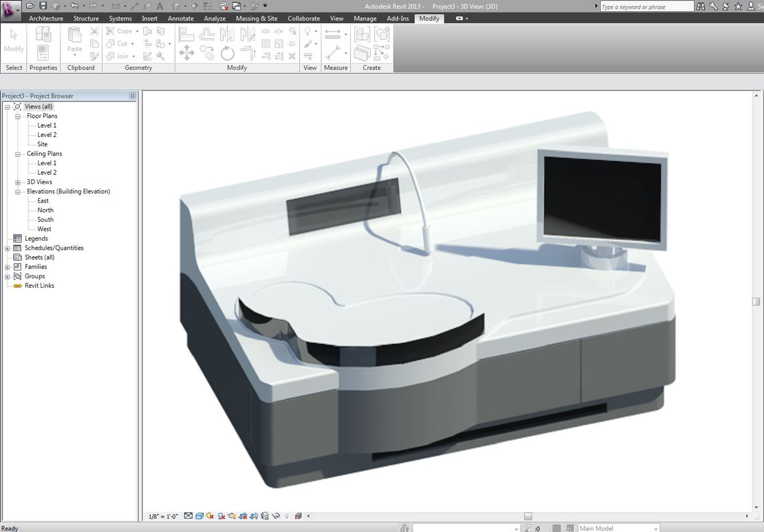Click the Move tool four-arrow icon

186,53
